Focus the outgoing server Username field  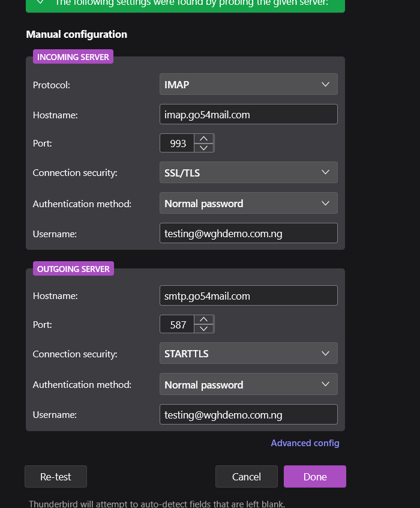pyautogui.click(x=248, y=414)
